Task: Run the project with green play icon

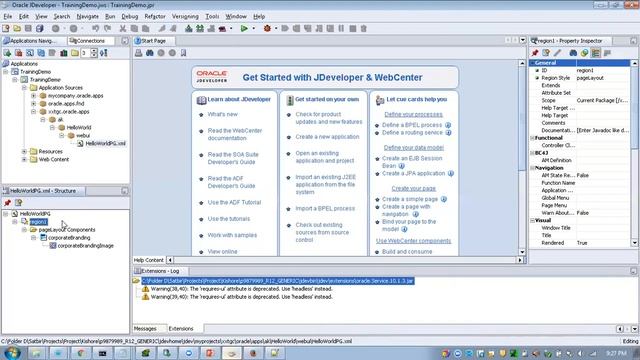Action: pos(244,29)
